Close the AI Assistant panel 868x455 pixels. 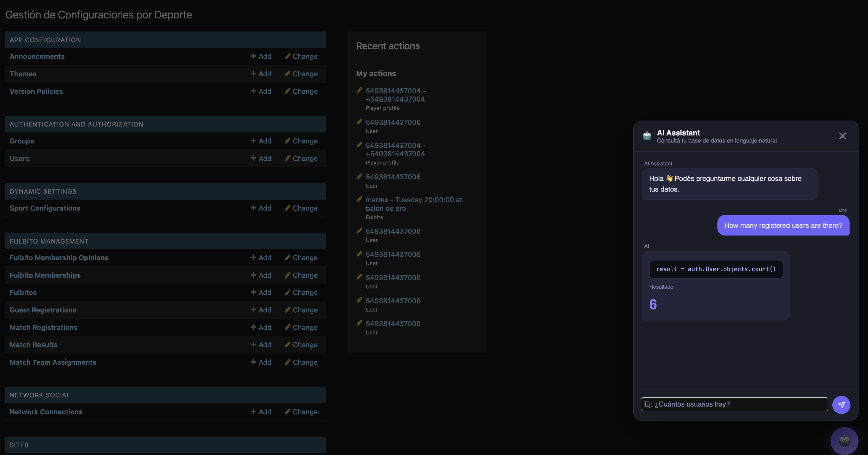coord(842,136)
